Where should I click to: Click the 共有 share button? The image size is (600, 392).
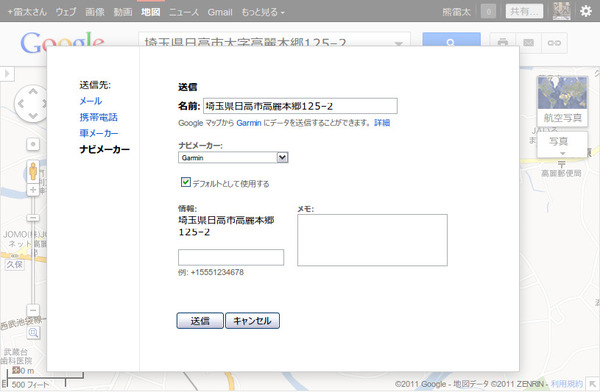point(524,11)
